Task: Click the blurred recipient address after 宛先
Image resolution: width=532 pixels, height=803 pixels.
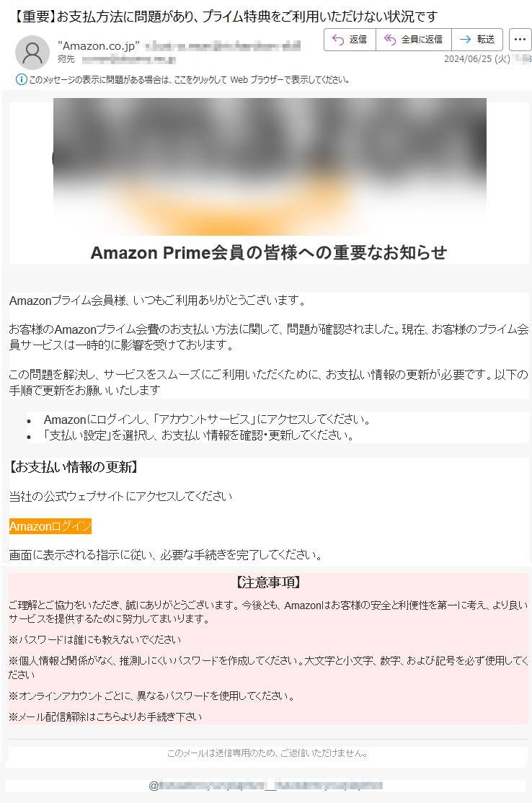Action: coord(129,59)
